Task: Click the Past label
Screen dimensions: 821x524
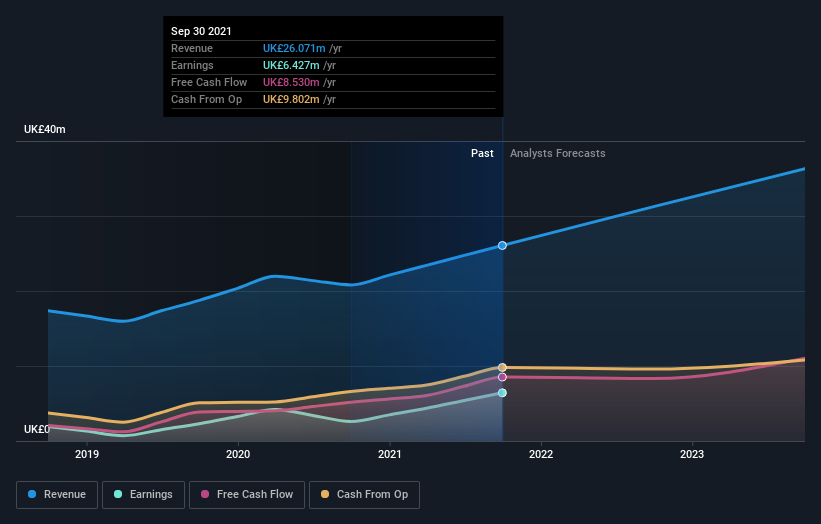Action: (482, 153)
